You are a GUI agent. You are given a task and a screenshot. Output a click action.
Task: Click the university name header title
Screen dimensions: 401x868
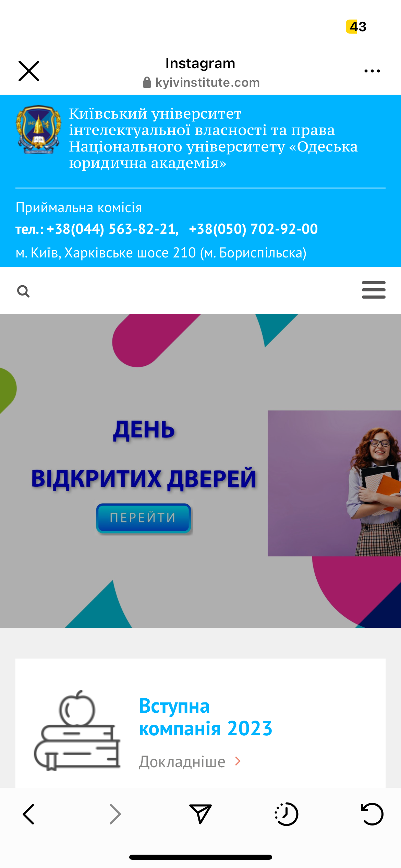point(213,138)
